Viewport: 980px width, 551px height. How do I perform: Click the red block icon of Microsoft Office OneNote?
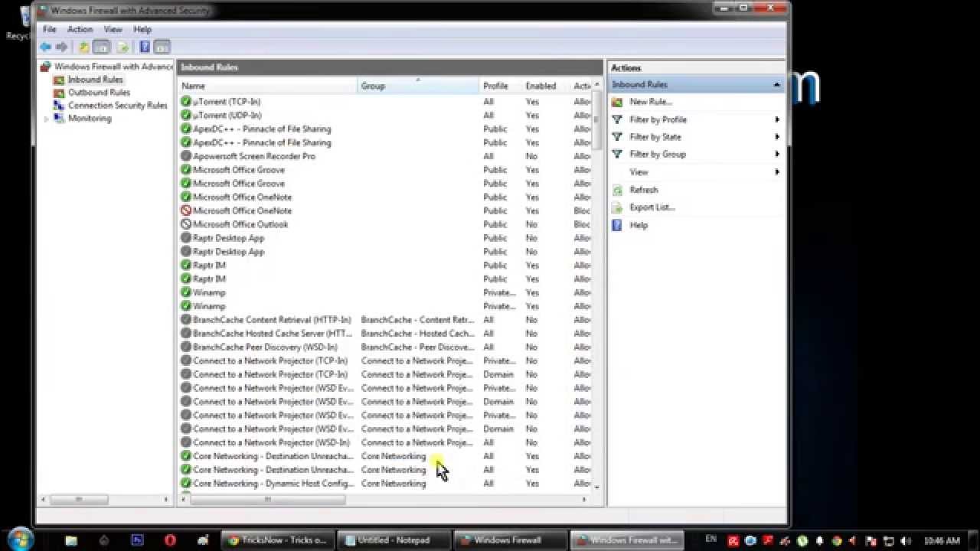pos(186,210)
